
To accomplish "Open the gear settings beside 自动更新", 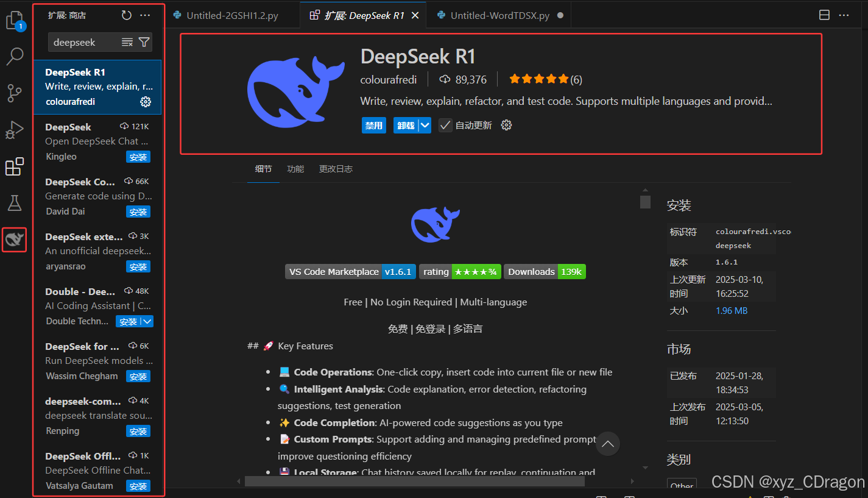I will pyautogui.click(x=506, y=125).
